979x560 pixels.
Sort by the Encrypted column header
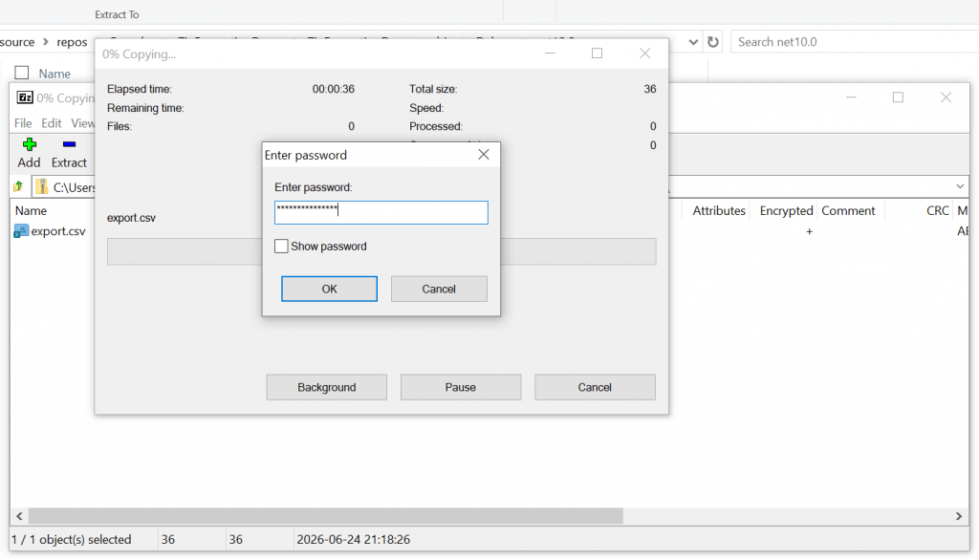[x=786, y=210]
